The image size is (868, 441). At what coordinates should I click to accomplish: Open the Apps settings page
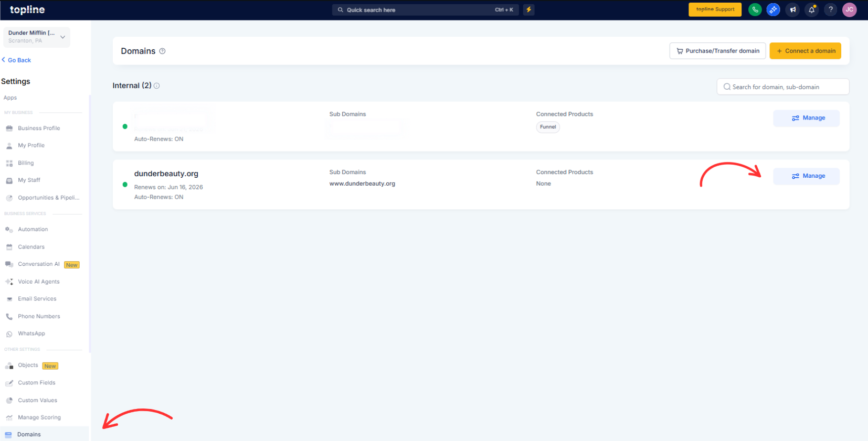10,98
